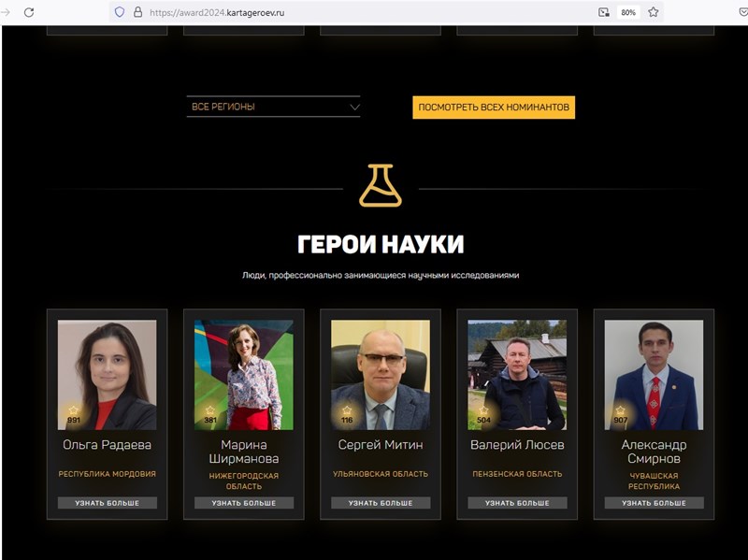Expand the region list using chevron arrow

tap(354, 107)
